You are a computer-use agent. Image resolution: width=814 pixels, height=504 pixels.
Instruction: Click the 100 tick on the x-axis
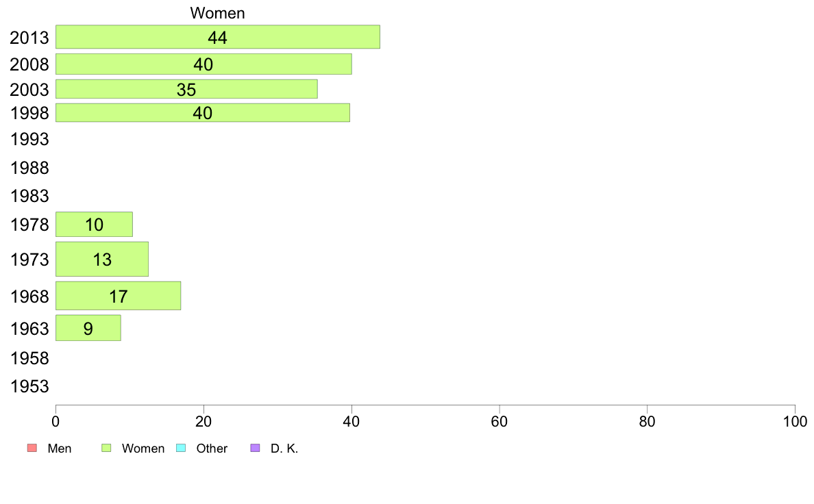pyautogui.click(x=795, y=421)
